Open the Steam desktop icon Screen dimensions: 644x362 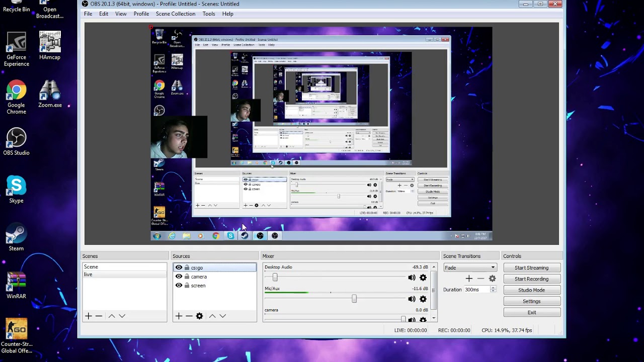(16, 237)
